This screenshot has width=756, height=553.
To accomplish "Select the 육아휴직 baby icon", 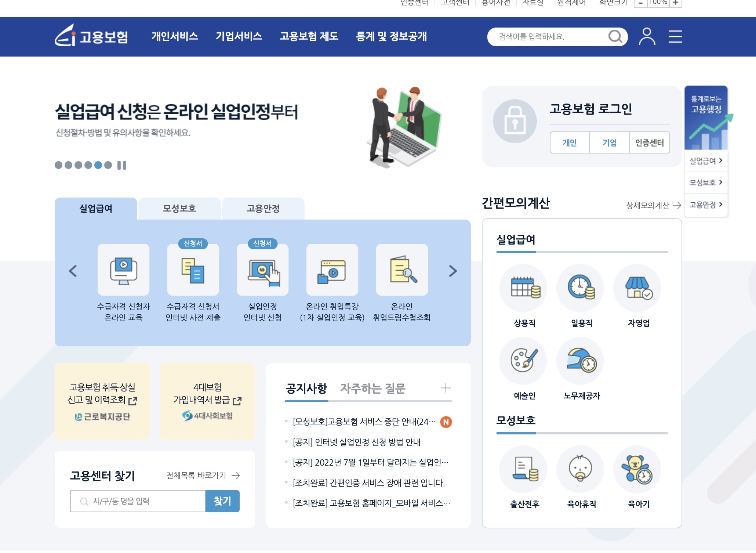I will pos(581,469).
